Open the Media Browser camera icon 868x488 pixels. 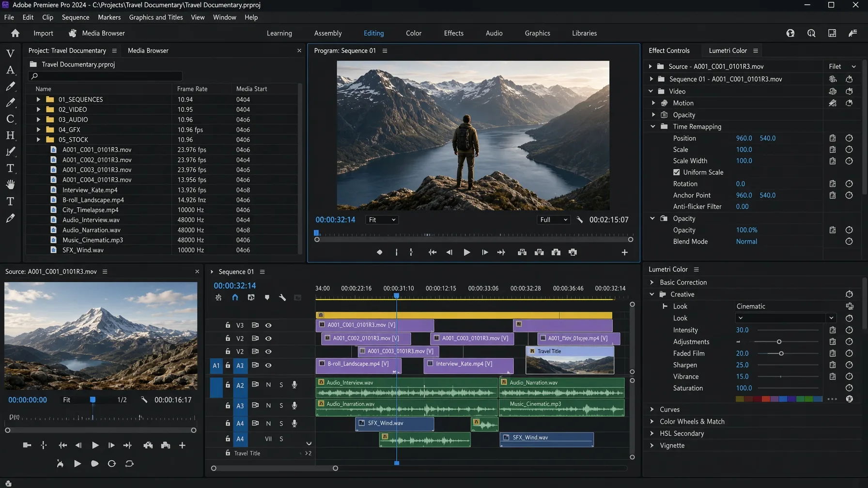(x=72, y=33)
